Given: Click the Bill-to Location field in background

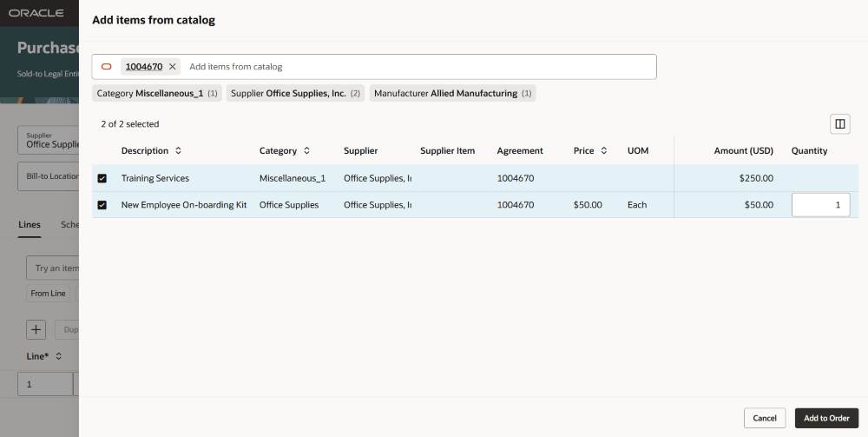Looking at the screenshot, I should [x=49, y=176].
